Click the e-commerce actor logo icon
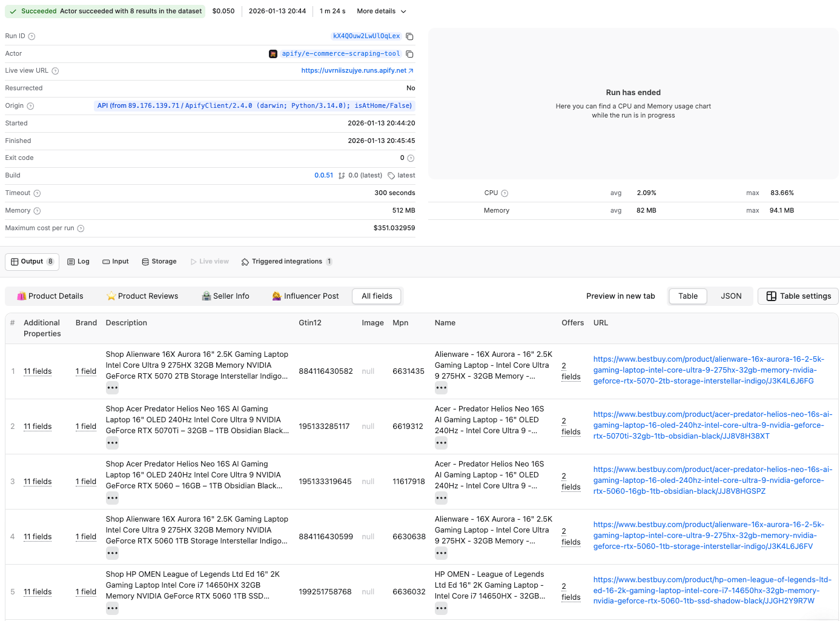 273,54
